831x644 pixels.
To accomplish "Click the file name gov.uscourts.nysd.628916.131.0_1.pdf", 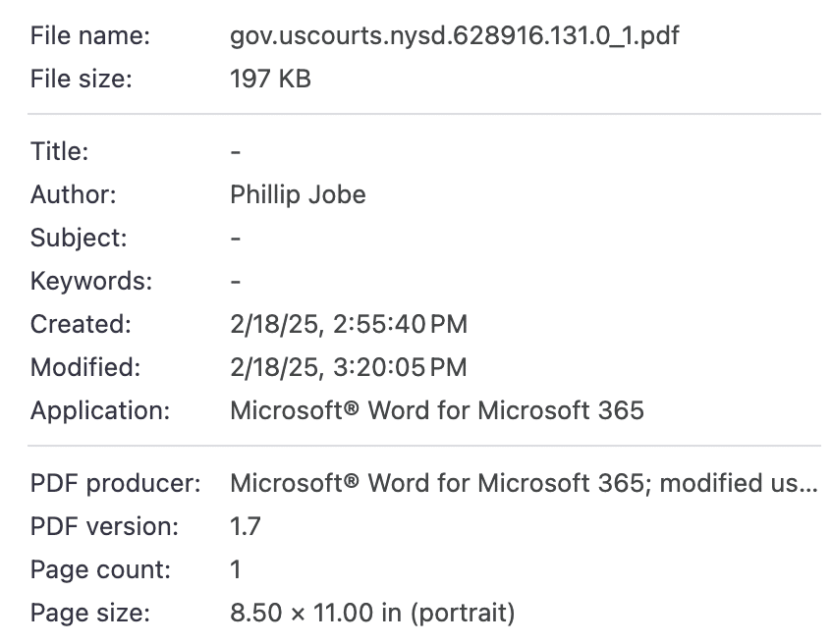I will 454,36.
